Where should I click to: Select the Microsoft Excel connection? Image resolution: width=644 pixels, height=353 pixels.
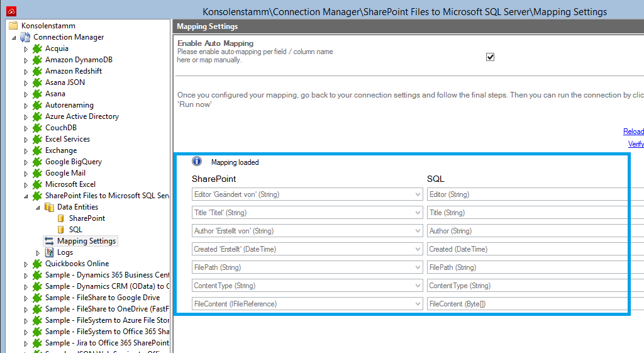70,184
